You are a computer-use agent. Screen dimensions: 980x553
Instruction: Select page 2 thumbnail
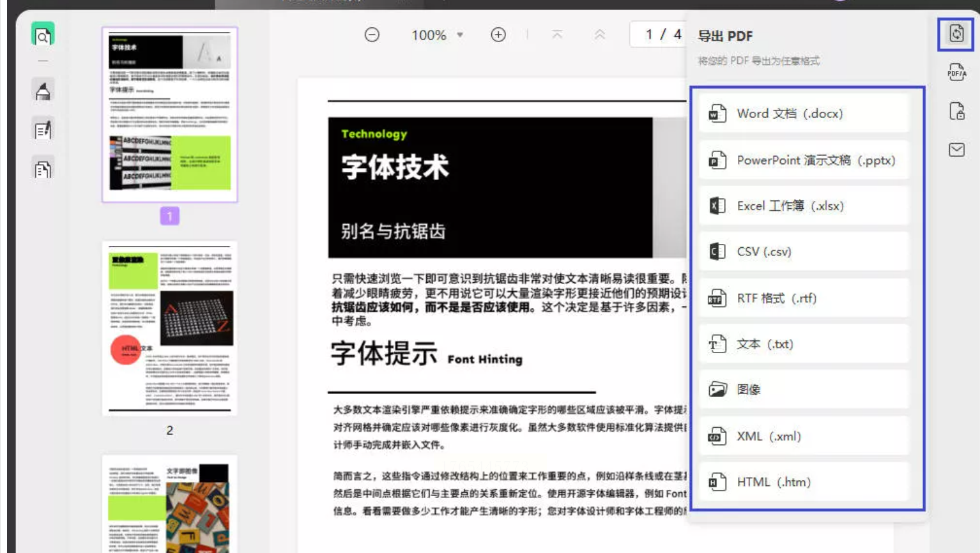click(169, 328)
